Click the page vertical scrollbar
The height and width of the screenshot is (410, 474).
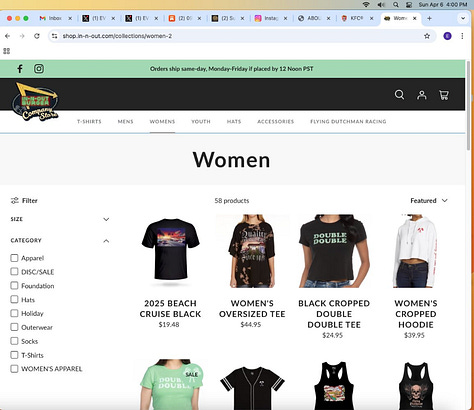click(x=468, y=105)
